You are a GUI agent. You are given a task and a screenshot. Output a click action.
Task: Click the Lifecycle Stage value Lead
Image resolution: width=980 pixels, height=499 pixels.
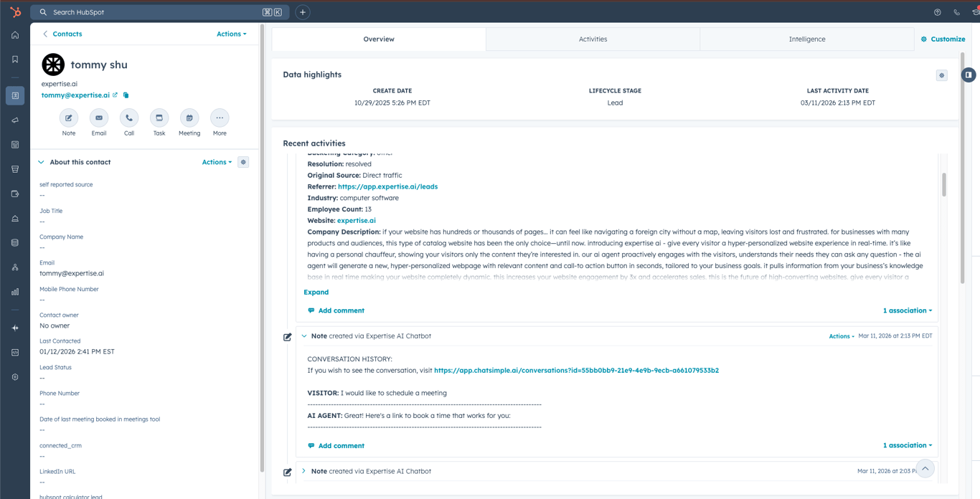click(616, 103)
